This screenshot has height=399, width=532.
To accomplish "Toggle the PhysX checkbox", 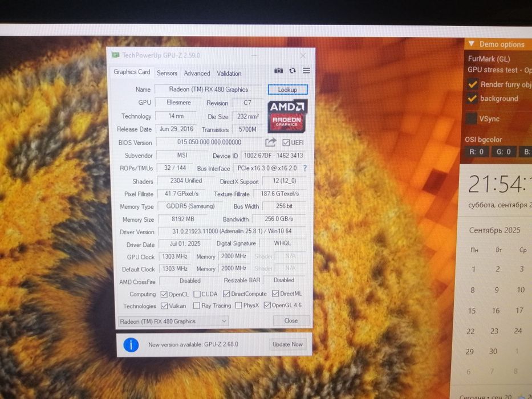I will (x=238, y=306).
